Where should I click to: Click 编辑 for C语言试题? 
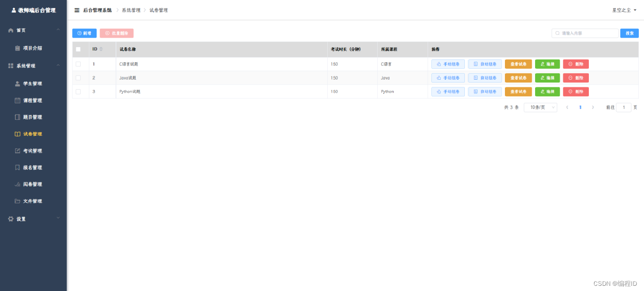547,64
